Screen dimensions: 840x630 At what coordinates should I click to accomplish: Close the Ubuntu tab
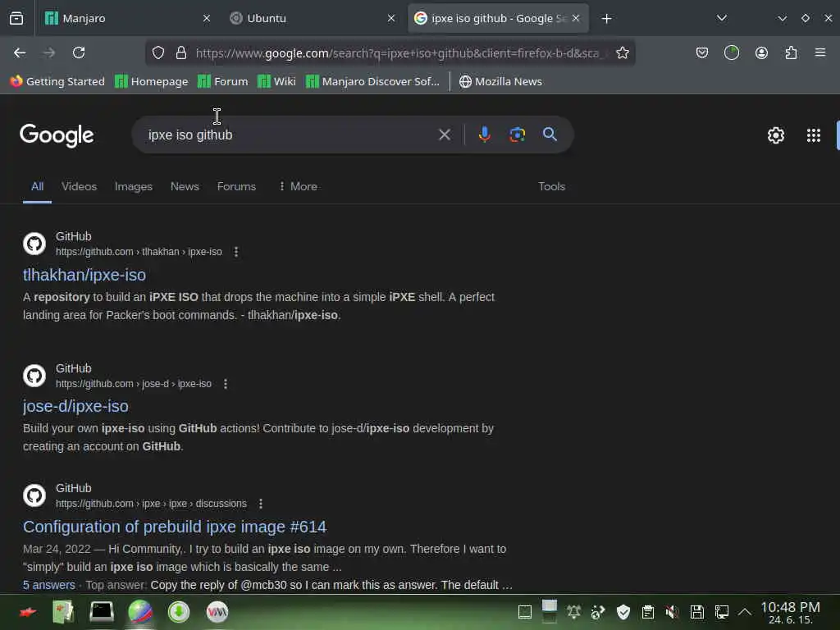click(391, 18)
